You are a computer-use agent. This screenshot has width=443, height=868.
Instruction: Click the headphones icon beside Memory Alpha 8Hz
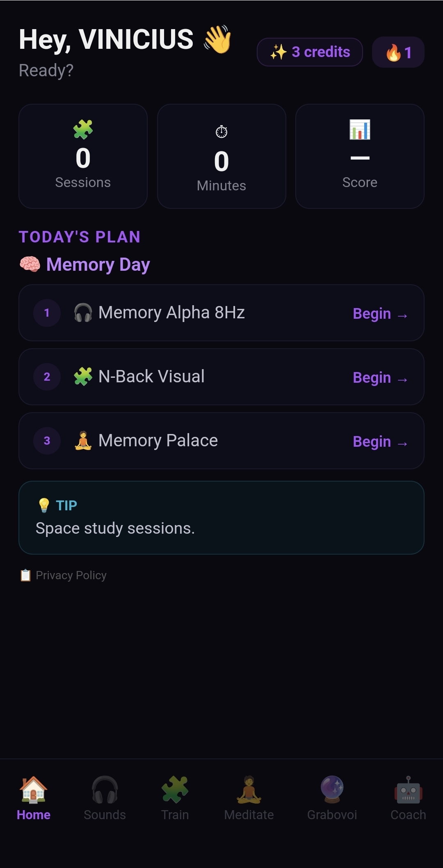pos(83,313)
